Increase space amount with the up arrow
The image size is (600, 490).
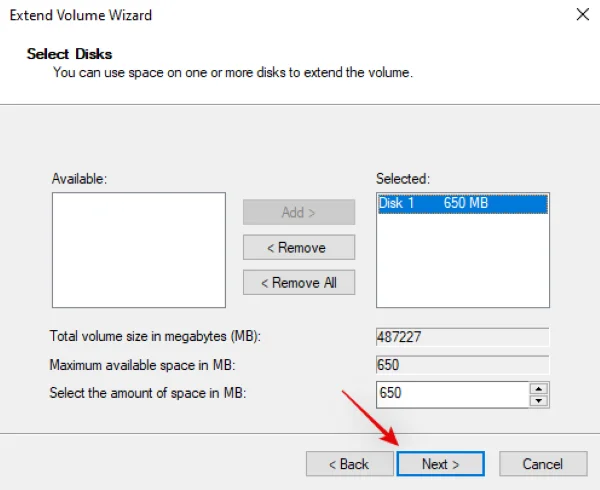point(539,388)
